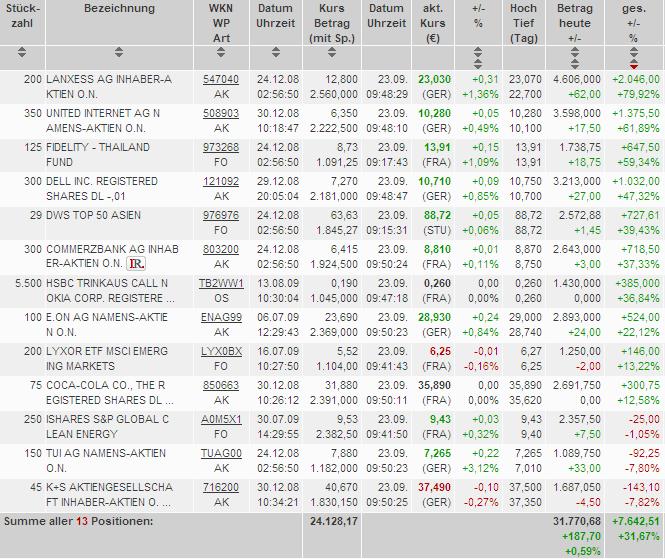
Task: Click TUI total loss -92,25
Action: [x=644, y=453]
